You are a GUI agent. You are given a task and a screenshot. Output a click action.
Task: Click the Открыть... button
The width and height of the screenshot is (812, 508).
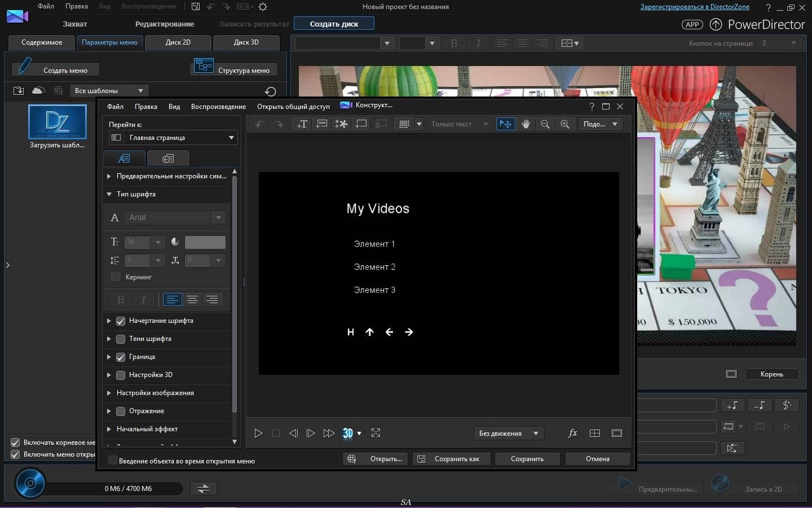(376, 459)
